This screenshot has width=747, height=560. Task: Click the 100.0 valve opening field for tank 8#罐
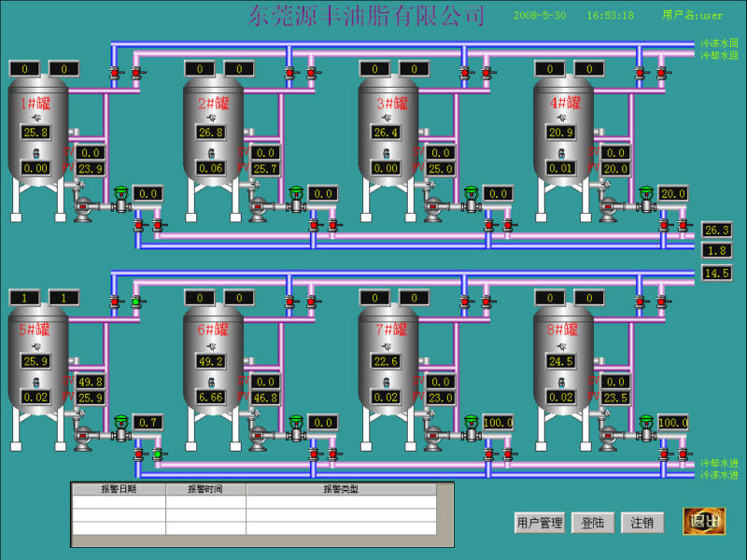coord(673,422)
